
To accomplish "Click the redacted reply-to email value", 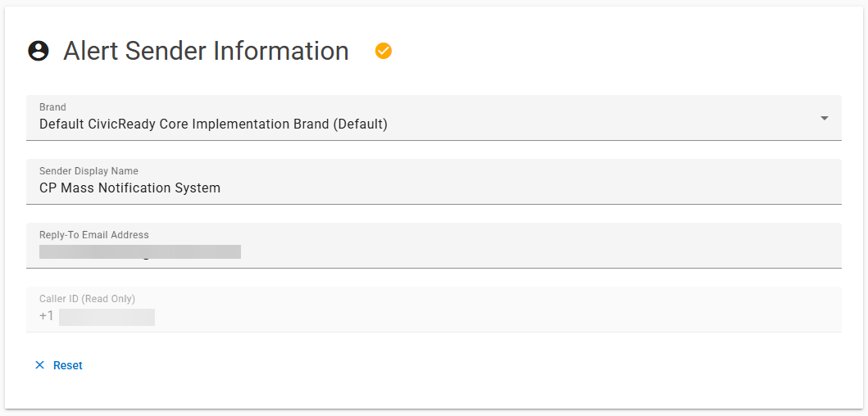I will (x=140, y=251).
